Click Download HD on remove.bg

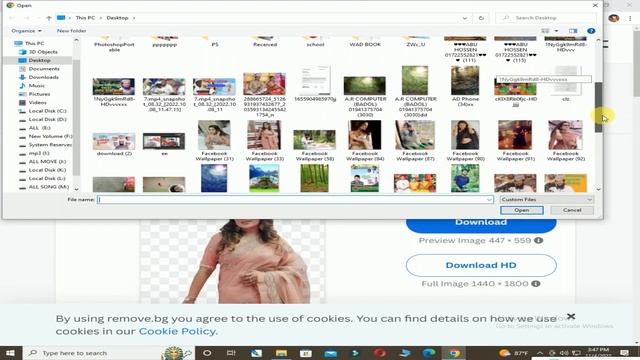pyautogui.click(x=481, y=265)
